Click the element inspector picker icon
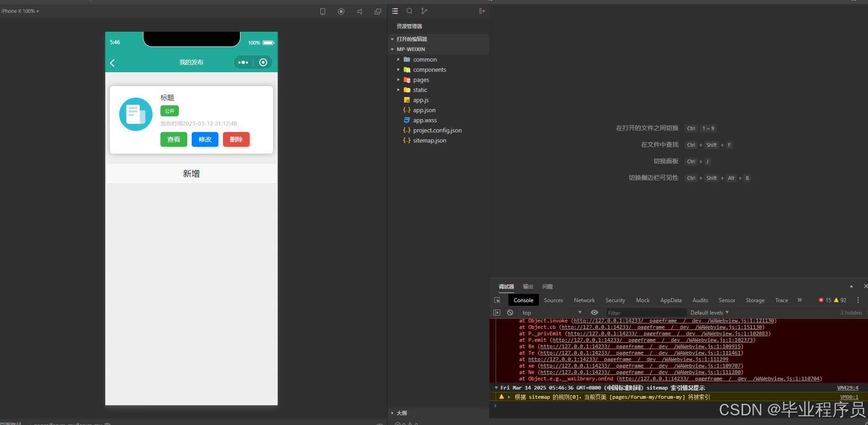This screenshot has height=425, width=868. tap(497, 300)
